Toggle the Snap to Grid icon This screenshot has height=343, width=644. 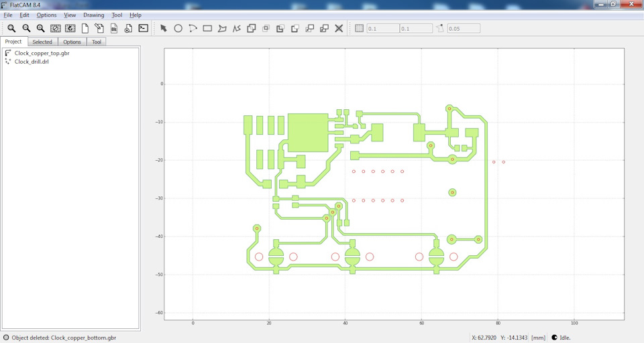point(360,28)
